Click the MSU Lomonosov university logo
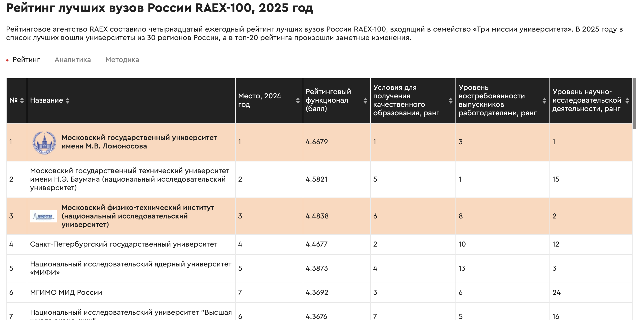644x320 pixels. pyautogui.click(x=44, y=143)
